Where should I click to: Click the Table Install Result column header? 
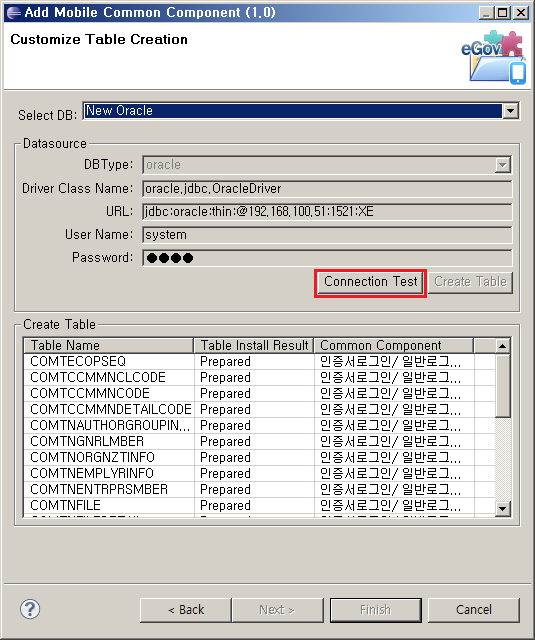[x=254, y=345]
